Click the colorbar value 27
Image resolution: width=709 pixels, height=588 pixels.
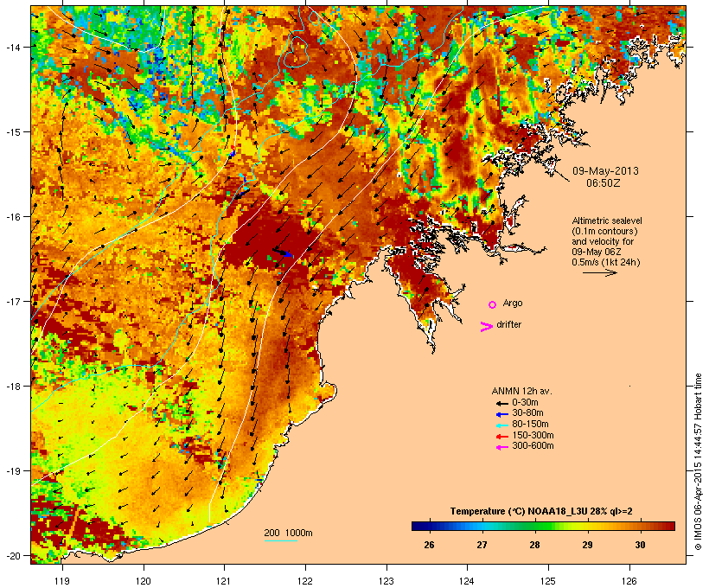[482, 545]
